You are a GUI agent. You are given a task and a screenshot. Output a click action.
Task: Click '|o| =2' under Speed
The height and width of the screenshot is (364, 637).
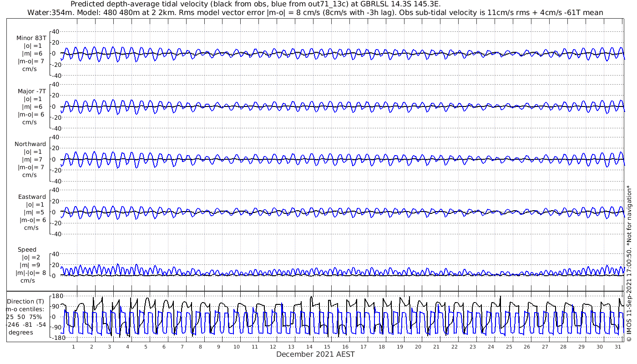pos(32,258)
